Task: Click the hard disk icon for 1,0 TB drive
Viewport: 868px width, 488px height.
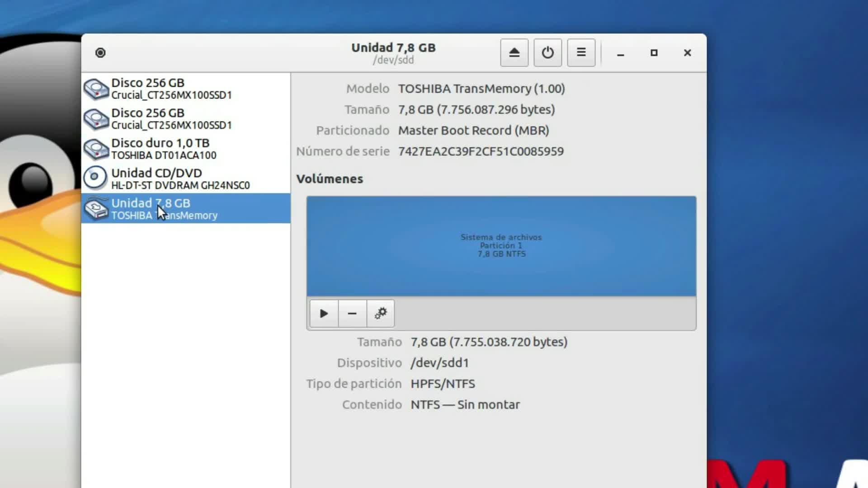Action: (96, 149)
